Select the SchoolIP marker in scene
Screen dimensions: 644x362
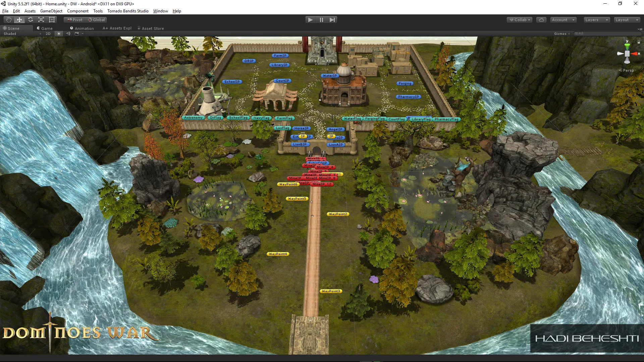(232, 82)
